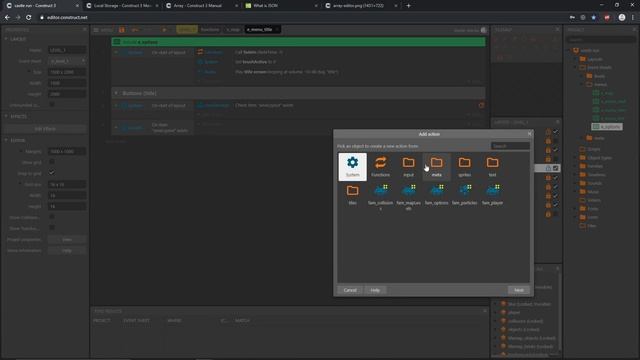Open the Event sheet dropdown in Properties
This screenshot has width=640, height=360.
67,61
